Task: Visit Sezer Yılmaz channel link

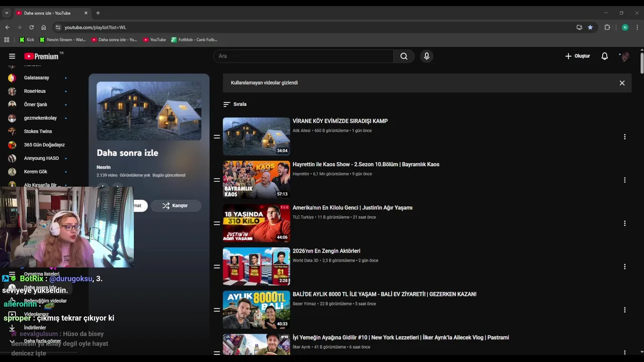Action: pos(304,304)
